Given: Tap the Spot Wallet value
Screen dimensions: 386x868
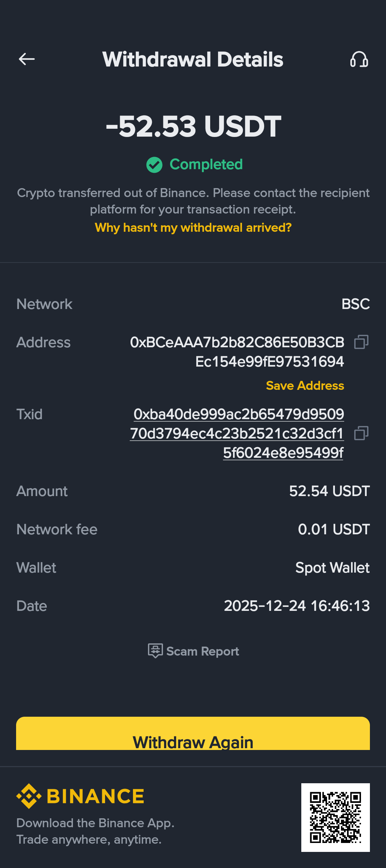Looking at the screenshot, I should pos(332,568).
